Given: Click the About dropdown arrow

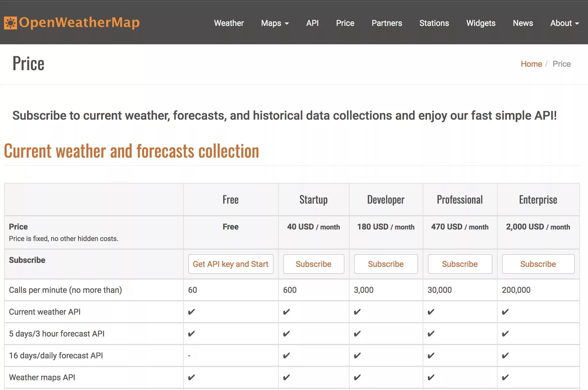Looking at the screenshot, I should coord(578,23).
